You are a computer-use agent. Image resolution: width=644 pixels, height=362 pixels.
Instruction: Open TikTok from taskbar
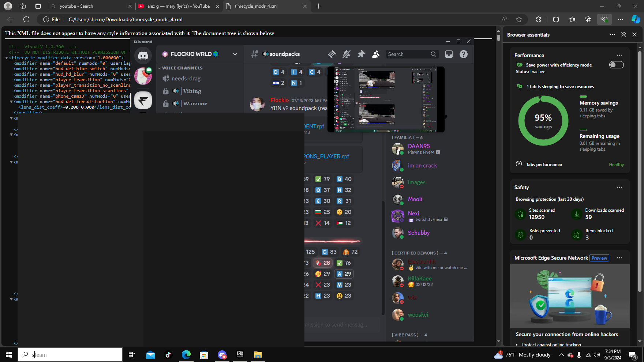(x=168, y=355)
